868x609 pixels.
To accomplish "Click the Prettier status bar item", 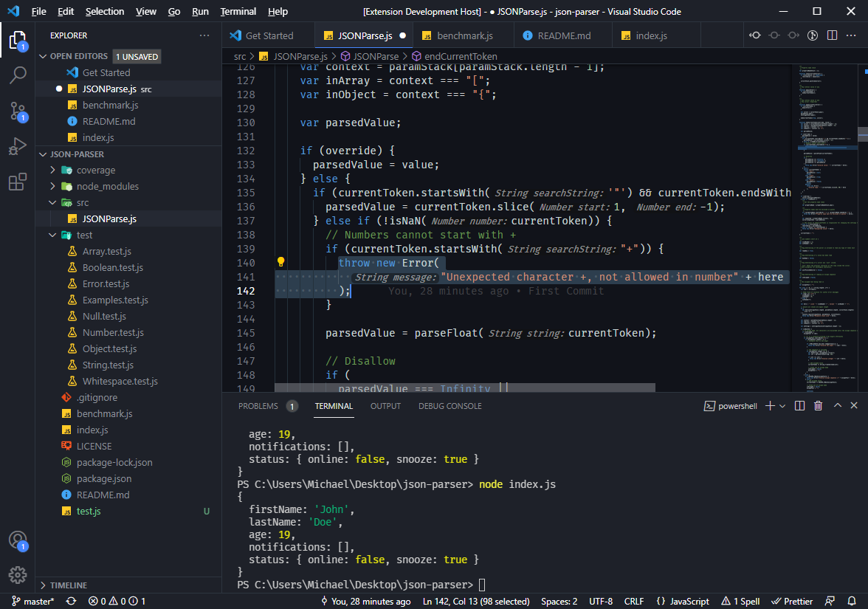I will (792, 601).
